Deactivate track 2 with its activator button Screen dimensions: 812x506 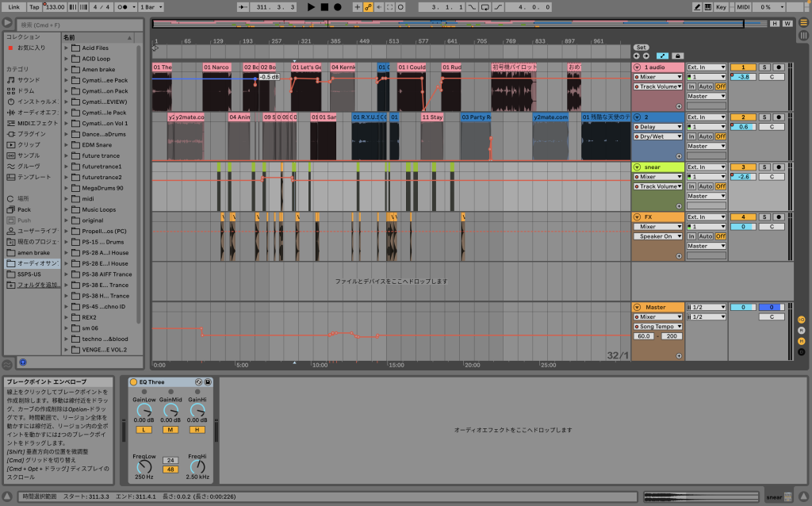pos(742,117)
